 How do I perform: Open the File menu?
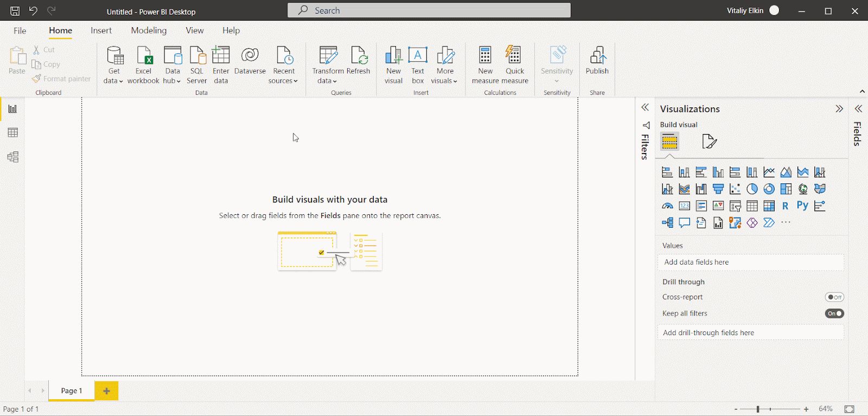coord(20,30)
